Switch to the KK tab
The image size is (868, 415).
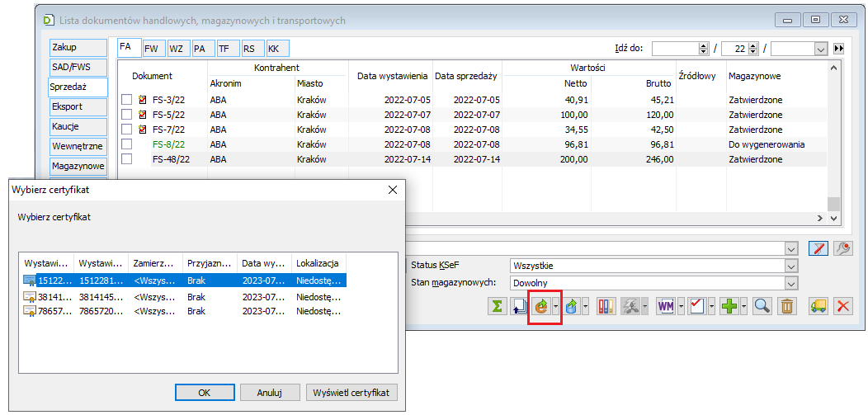(277, 49)
